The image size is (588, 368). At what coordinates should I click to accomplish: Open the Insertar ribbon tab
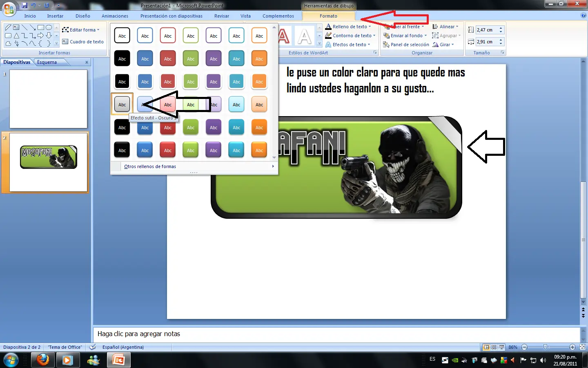[55, 16]
